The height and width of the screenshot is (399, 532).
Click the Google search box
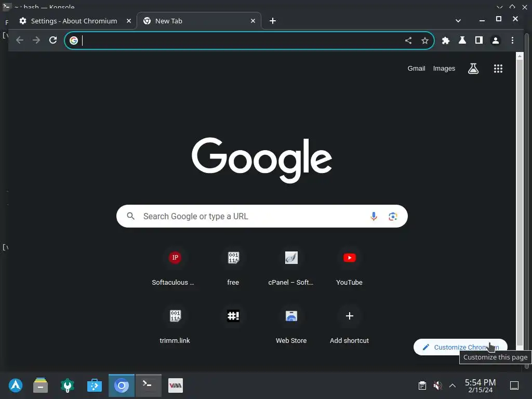(262, 216)
